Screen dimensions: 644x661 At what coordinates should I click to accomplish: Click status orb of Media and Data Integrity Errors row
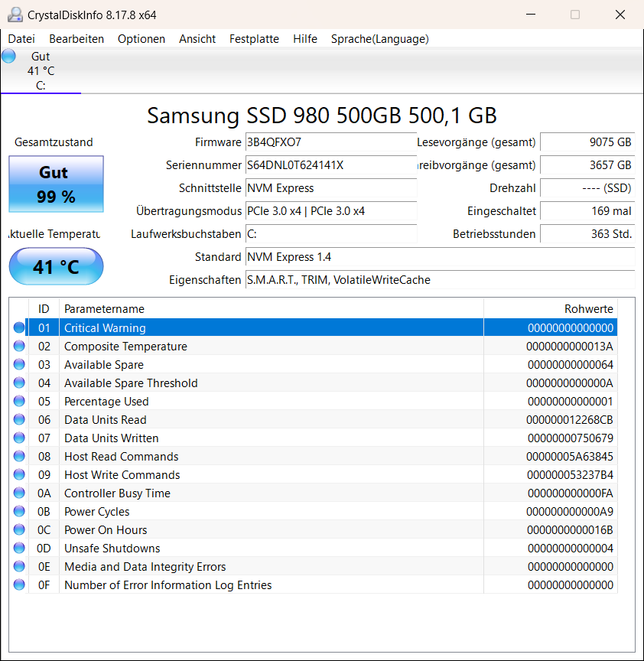click(19, 567)
